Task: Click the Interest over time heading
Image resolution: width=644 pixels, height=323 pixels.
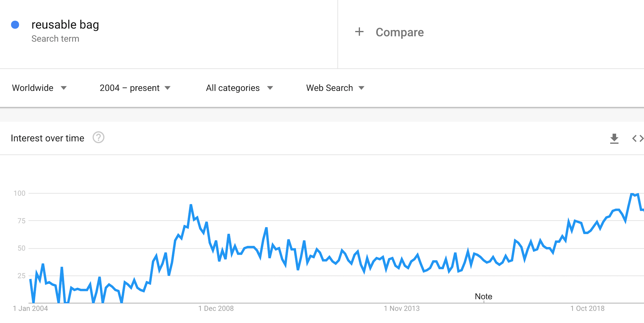Action: click(x=48, y=138)
